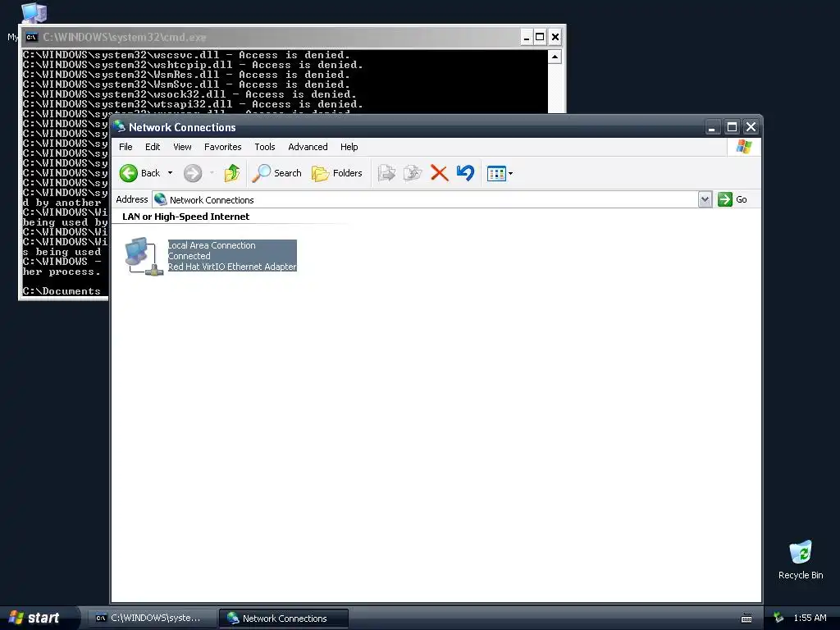Click the red Delete toolbar icon

point(440,173)
